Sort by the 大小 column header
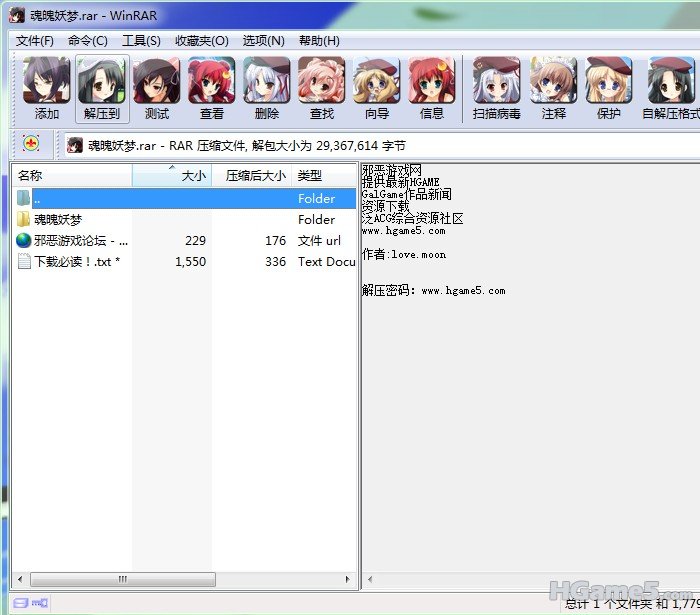Screen dimensions: 700x615 [172, 175]
